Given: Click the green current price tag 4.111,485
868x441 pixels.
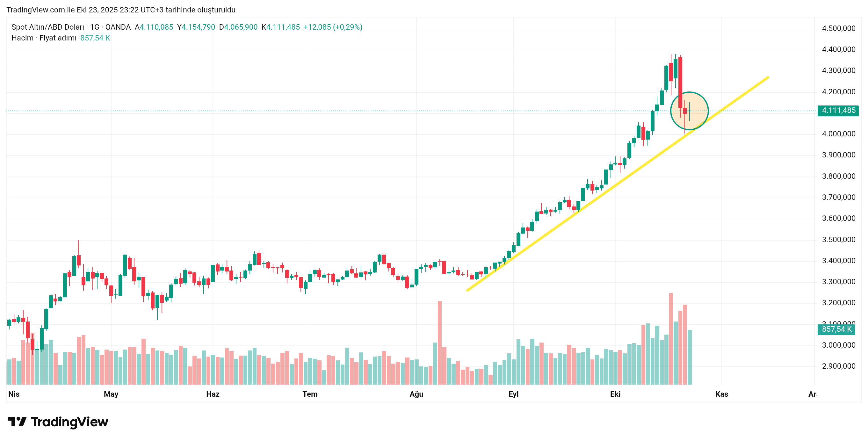Looking at the screenshot, I should tap(838, 111).
